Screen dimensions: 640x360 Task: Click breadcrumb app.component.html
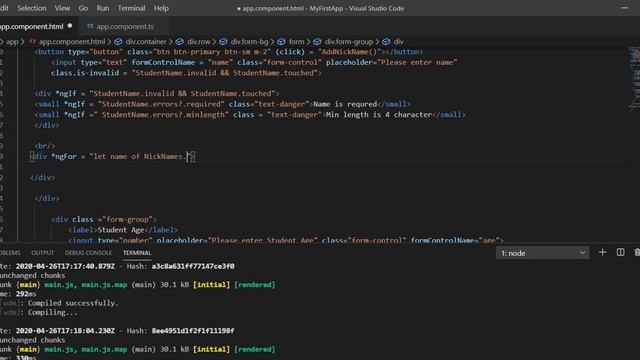(72, 42)
